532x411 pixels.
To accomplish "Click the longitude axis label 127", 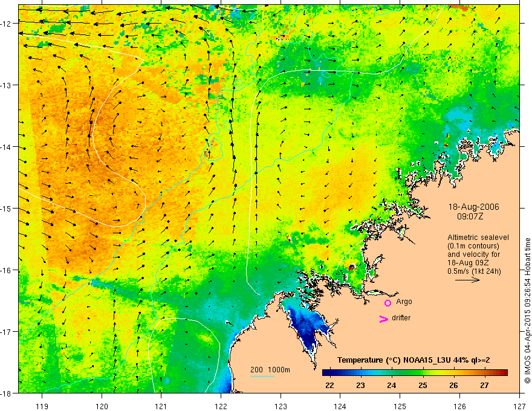I will click(x=519, y=406).
